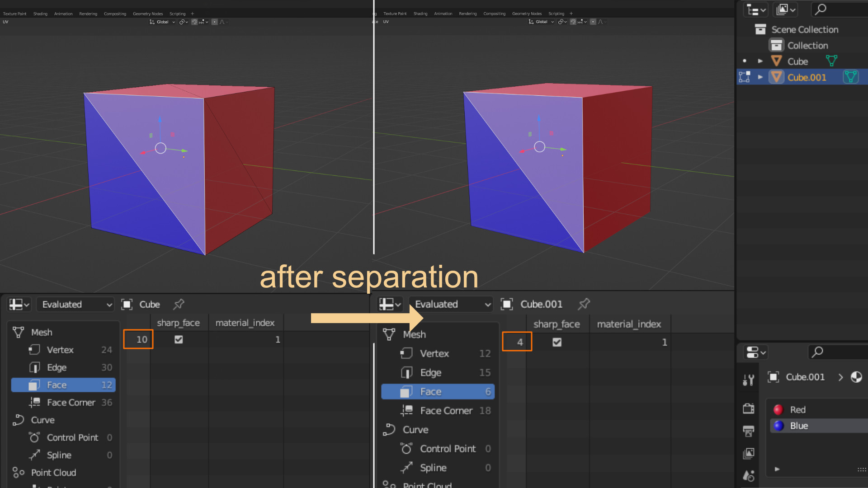Uncheck sharp_face checkbox in Cube spreadsheet

click(x=179, y=339)
